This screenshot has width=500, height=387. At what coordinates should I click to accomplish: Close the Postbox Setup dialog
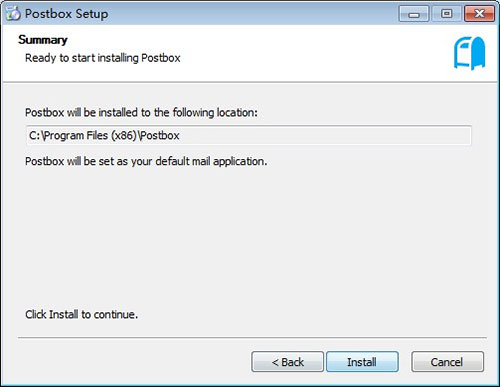(x=479, y=14)
